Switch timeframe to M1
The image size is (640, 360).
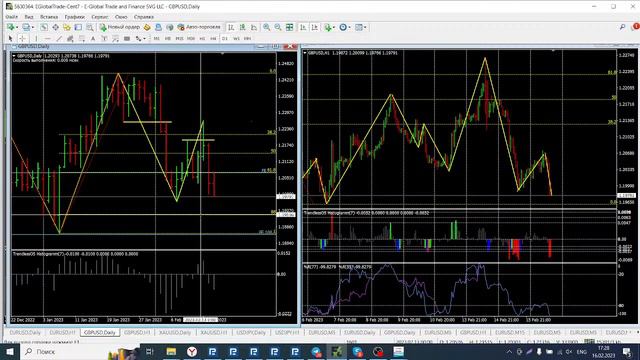click(156, 38)
